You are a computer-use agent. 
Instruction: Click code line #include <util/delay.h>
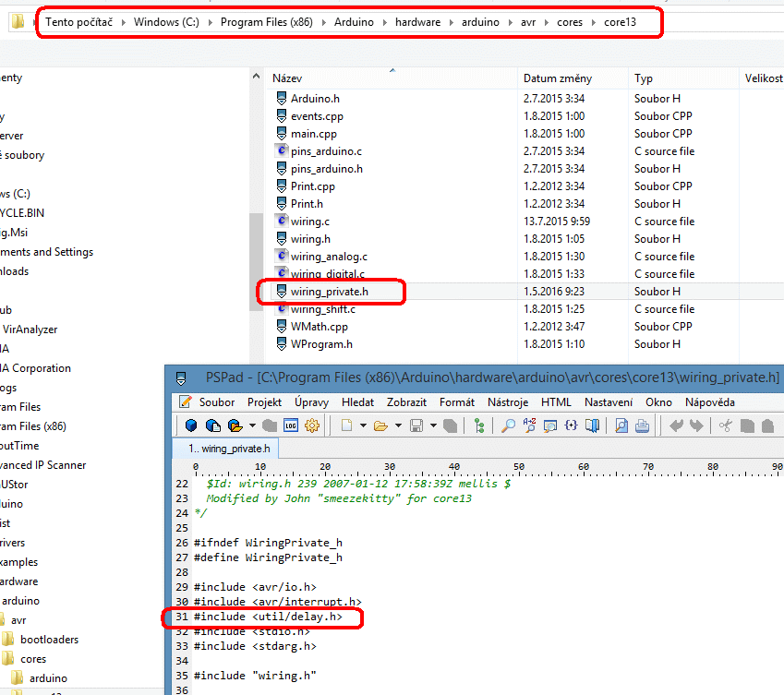click(x=268, y=617)
